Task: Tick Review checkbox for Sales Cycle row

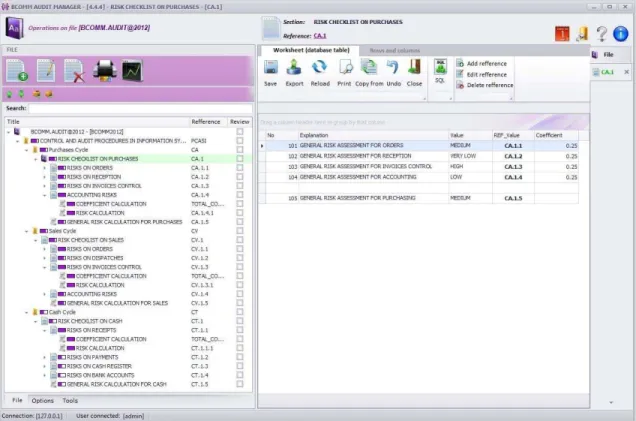Action: click(240, 231)
